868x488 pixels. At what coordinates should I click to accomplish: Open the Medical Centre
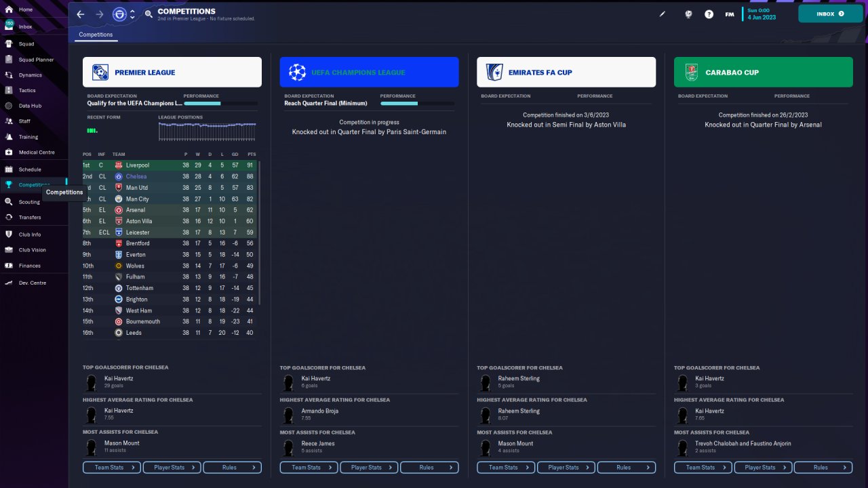pos(37,152)
